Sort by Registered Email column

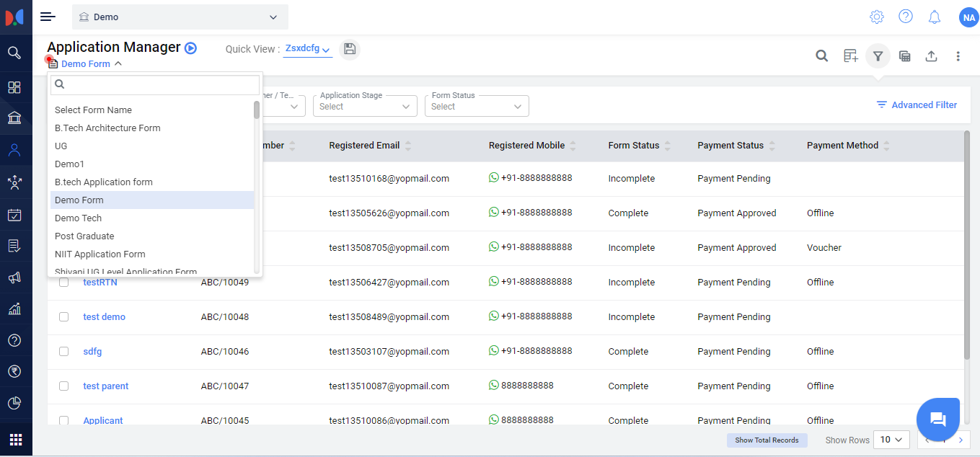tap(408, 146)
